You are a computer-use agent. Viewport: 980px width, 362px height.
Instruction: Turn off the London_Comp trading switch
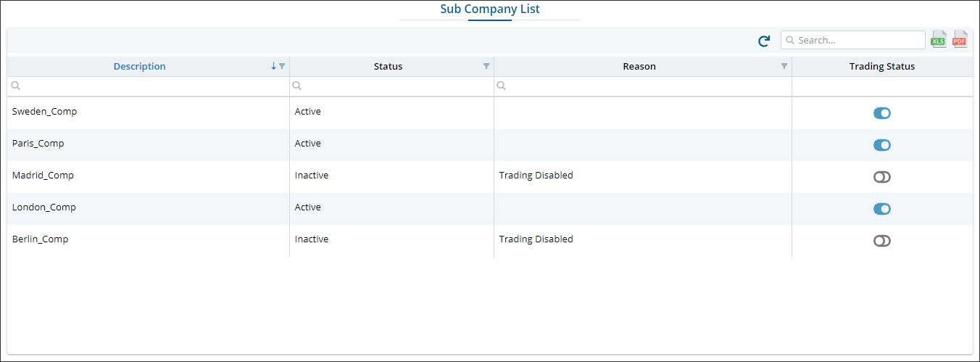point(881,209)
